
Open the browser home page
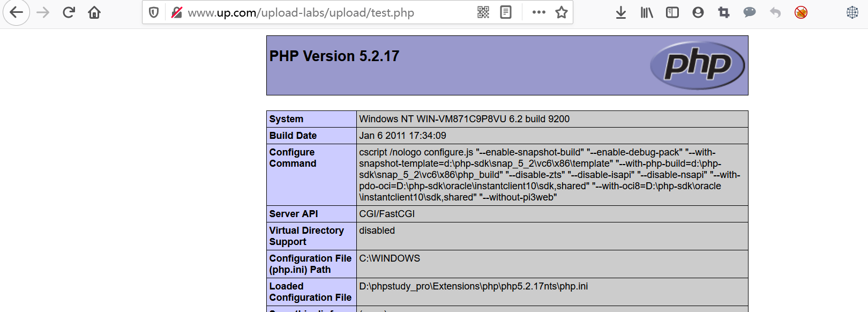94,12
